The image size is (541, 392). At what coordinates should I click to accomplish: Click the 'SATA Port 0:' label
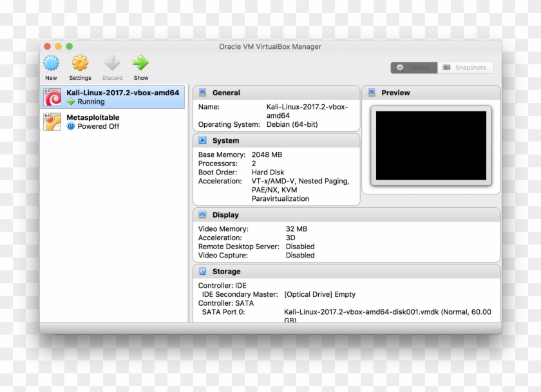pyautogui.click(x=223, y=312)
